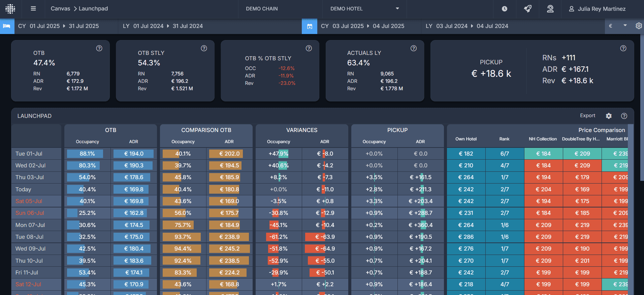Click the bed stay-dates icon
This screenshot has height=295, width=644.
click(x=7, y=26)
